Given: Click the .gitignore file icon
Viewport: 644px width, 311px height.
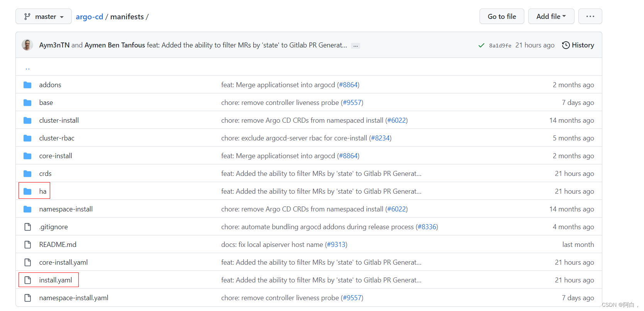Looking at the screenshot, I should click(27, 227).
